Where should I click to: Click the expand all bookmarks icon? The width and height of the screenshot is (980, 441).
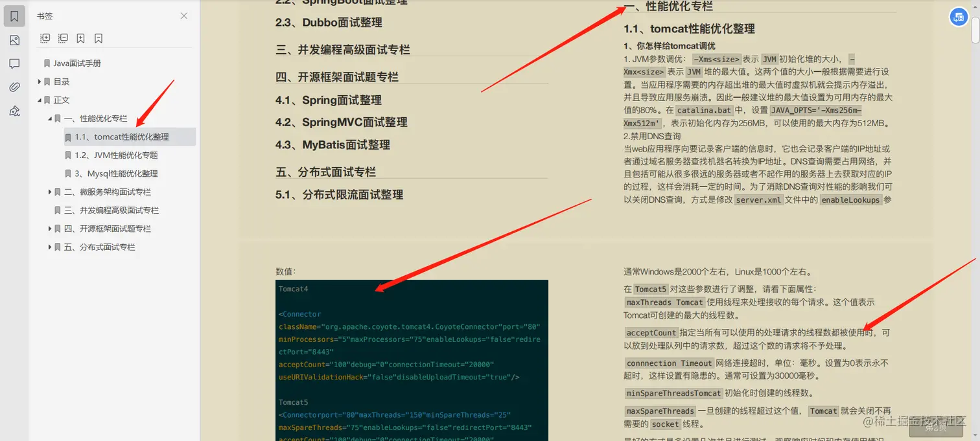(45, 38)
